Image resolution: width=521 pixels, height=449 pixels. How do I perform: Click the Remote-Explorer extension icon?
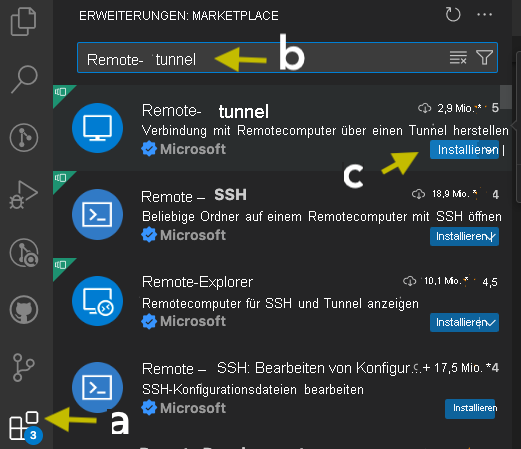[98, 301]
